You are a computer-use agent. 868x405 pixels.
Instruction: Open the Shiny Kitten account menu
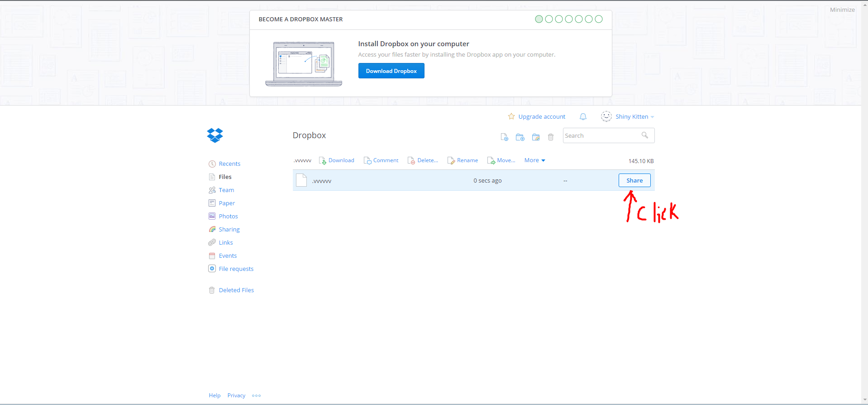click(631, 117)
